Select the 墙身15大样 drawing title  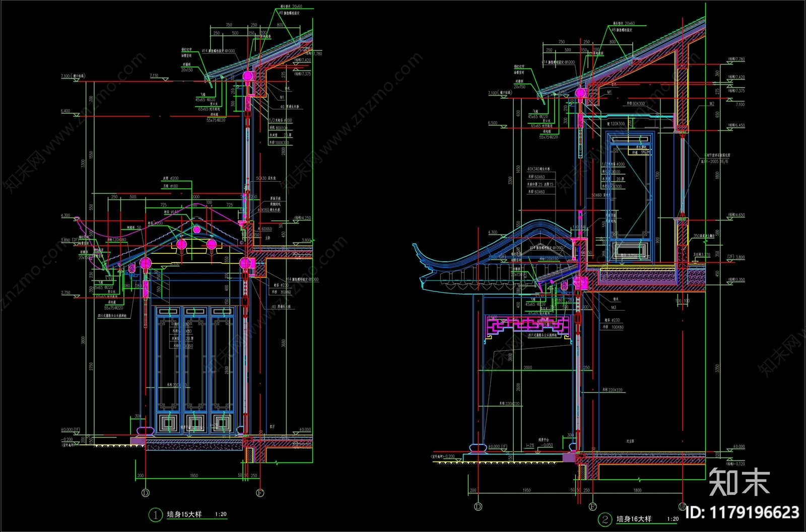[184, 514]
